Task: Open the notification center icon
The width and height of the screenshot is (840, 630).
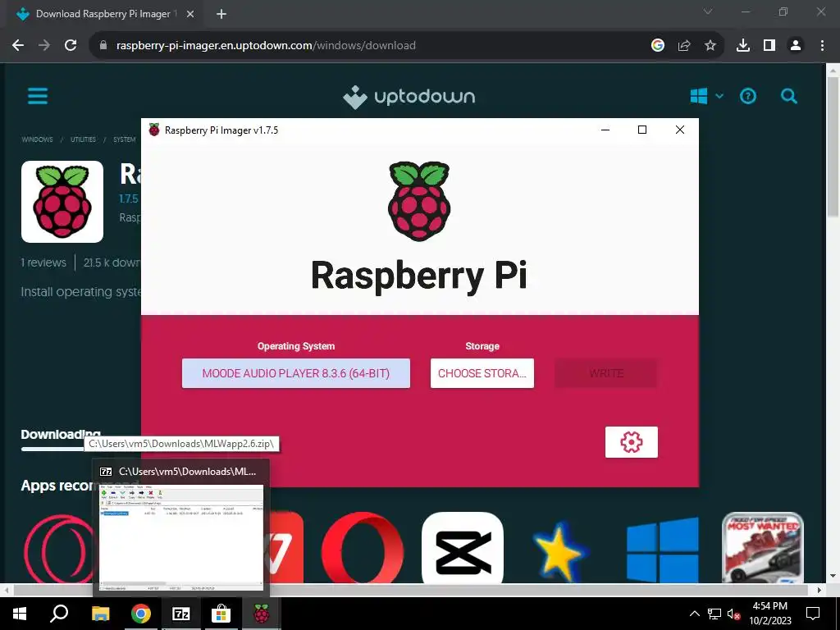Action: point(813,614)
